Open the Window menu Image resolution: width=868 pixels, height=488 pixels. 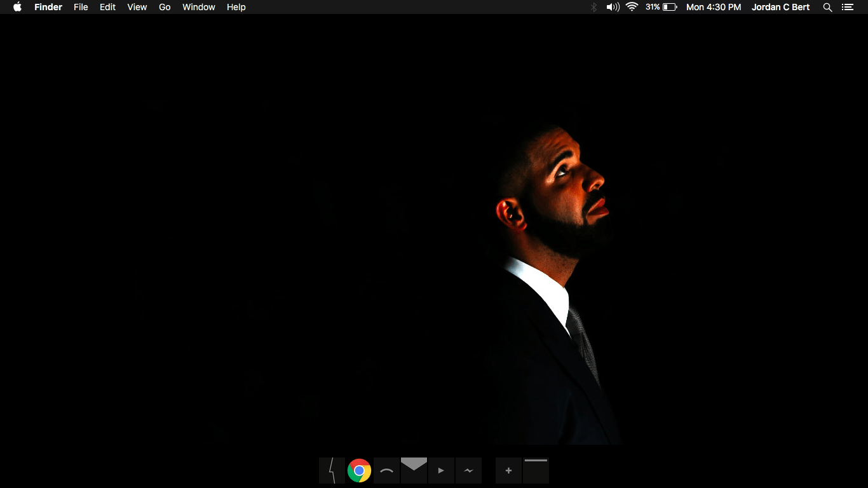199,7
